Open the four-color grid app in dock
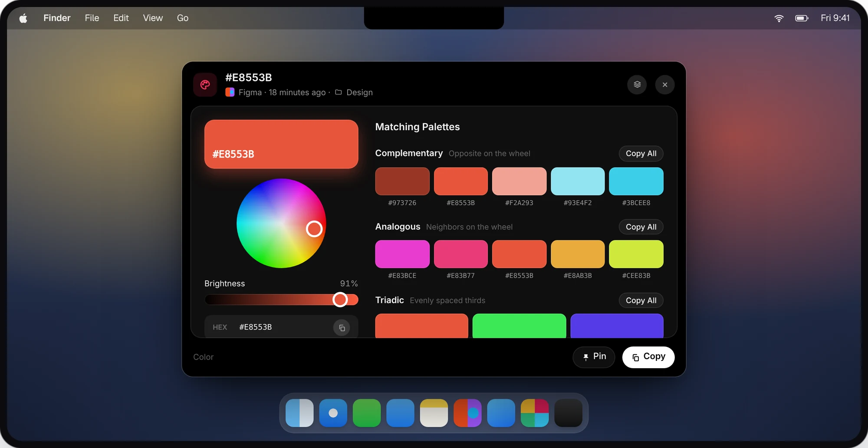868x448 pixels. pyautogui.click(x=535, y=413)
